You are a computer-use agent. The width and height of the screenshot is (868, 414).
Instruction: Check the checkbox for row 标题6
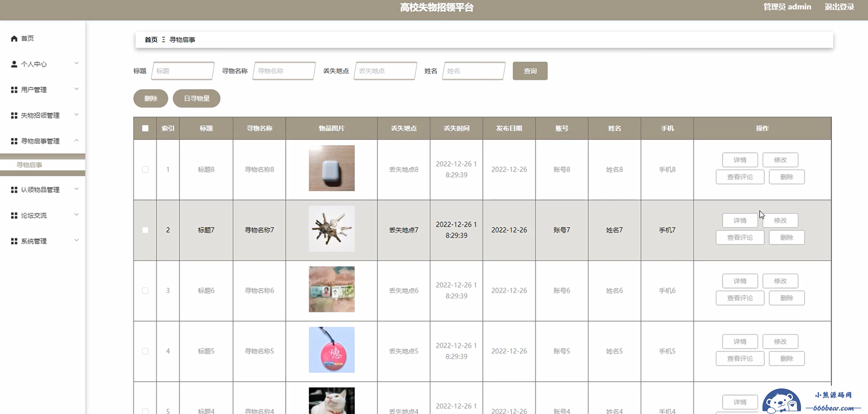pyautogui.click(x=145, y=291)
